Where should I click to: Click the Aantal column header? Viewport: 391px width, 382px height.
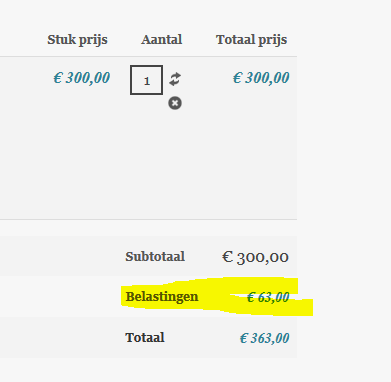pos(162,40)
